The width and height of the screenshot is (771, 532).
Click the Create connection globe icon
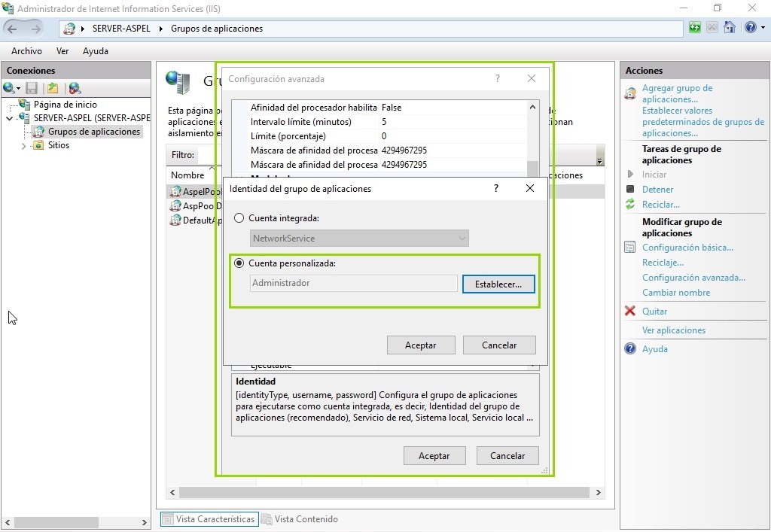click(x=8, y=89)
